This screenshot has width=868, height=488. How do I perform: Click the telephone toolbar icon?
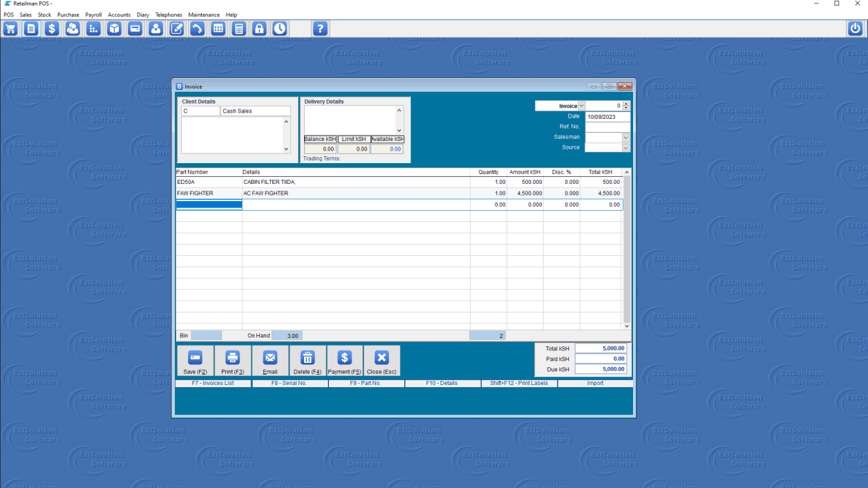click(197, 28)
